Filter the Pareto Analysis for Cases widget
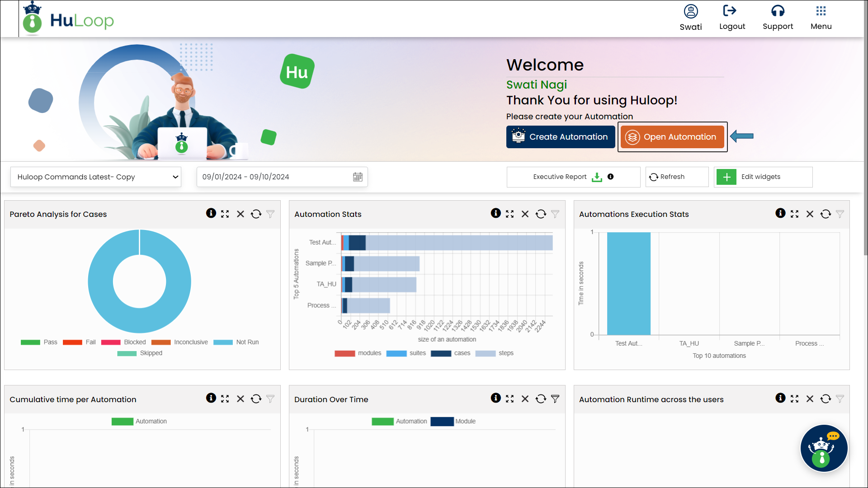This screenshot has width=868, height=488. click(270, 214)
